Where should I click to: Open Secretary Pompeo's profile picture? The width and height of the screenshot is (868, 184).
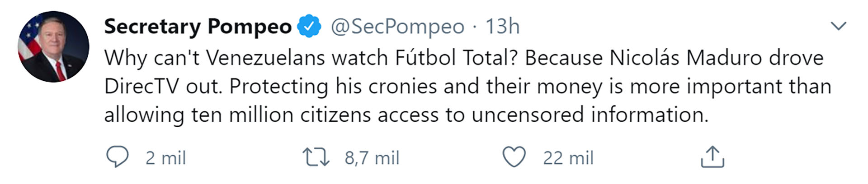53,46
